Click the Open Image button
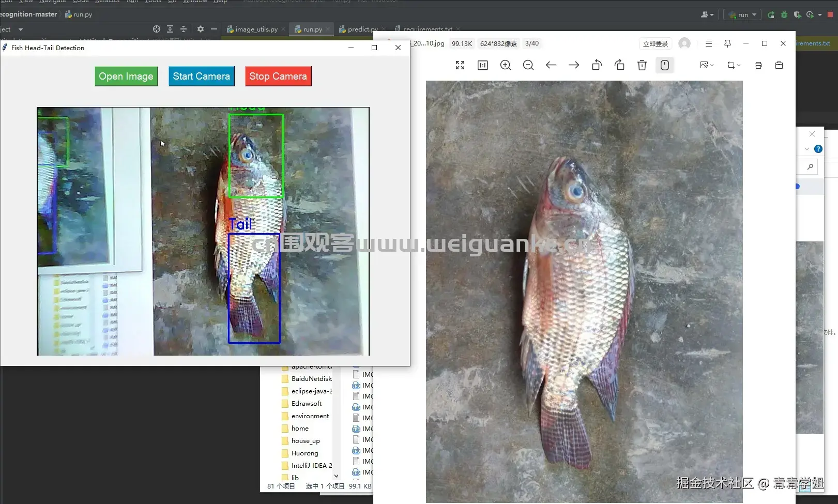838x504 pixels. coord(126,76)
